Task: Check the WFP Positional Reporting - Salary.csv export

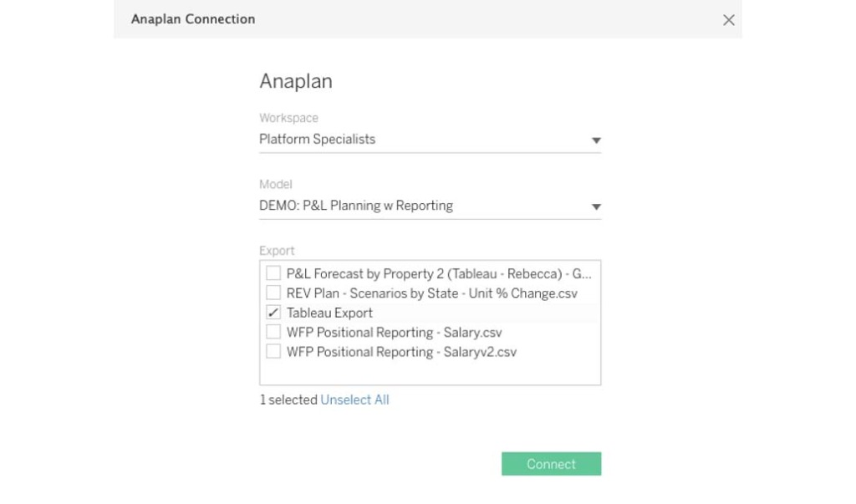Action: point(273,332)
